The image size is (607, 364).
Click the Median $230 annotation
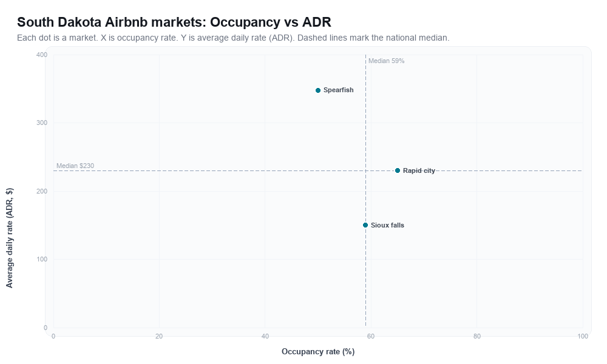point(75,166)
